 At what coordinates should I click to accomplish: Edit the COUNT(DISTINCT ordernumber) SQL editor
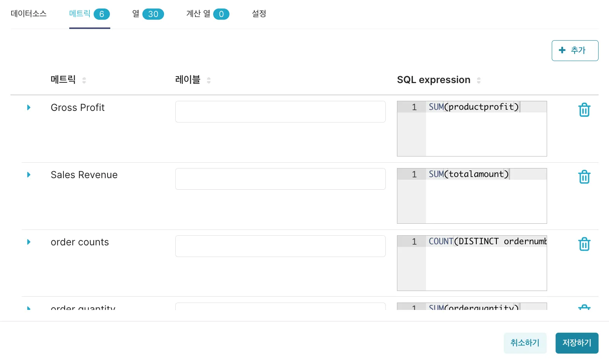click(x=486, y=263)
